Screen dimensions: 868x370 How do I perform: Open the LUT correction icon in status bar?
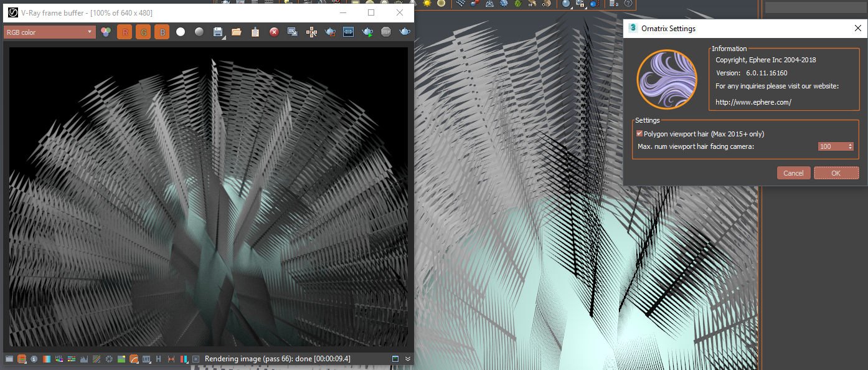click(x=146, y=359)
